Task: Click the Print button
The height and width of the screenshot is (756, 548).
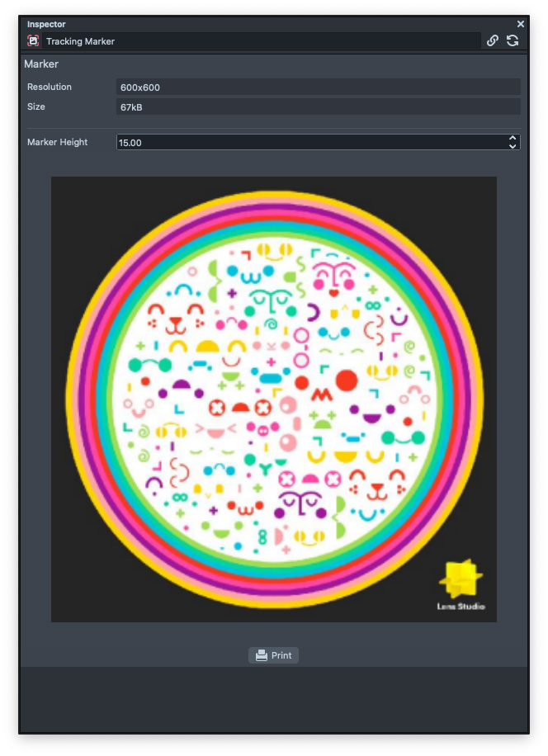Action: (273, 655)
